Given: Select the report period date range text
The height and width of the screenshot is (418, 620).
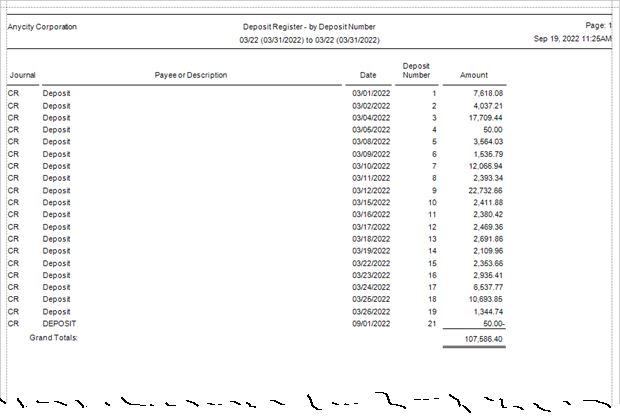Looking at the screenshot, I should (x=309, y=40).
